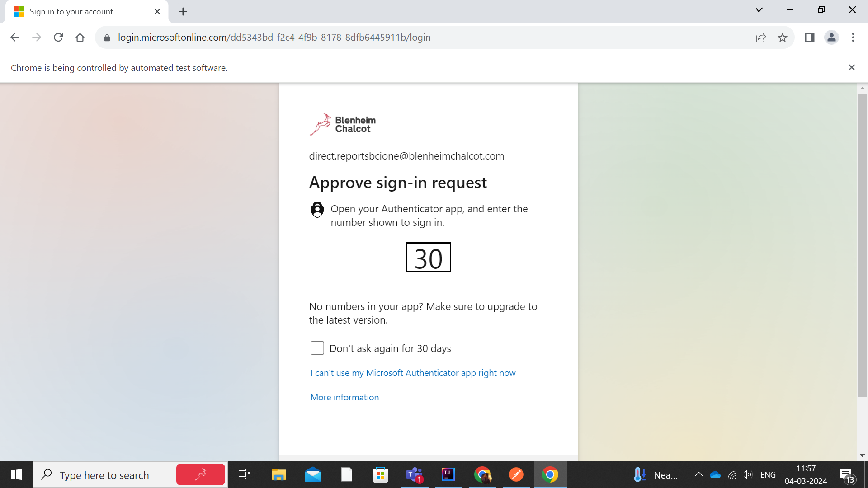
Task: Open the "More information" link
Action: [x=344, y=397]
